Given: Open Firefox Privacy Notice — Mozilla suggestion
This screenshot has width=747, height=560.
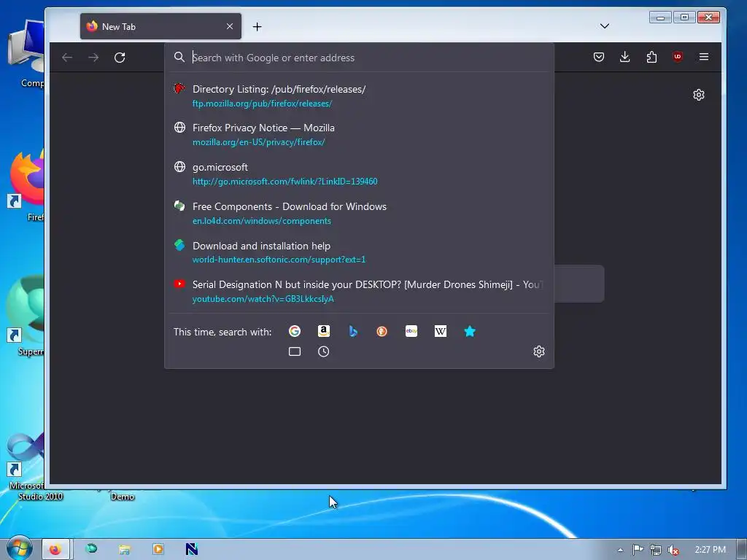Looking at the screenshot, I should tap(359, 135).
